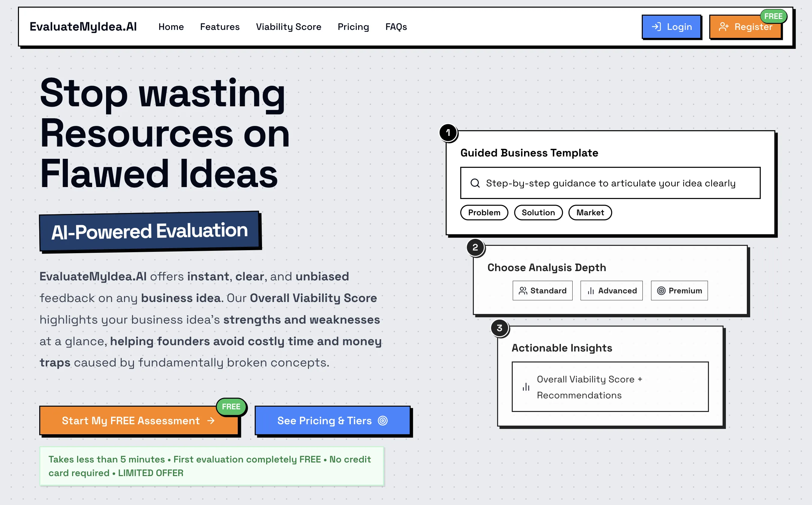
Task: Select the Advanced analysis depth option
Action: coord(611,291)
